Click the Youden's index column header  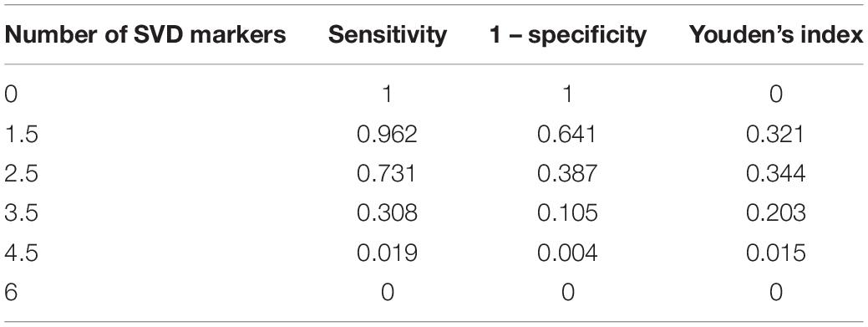pyautogui.click(x=775, y=35)
